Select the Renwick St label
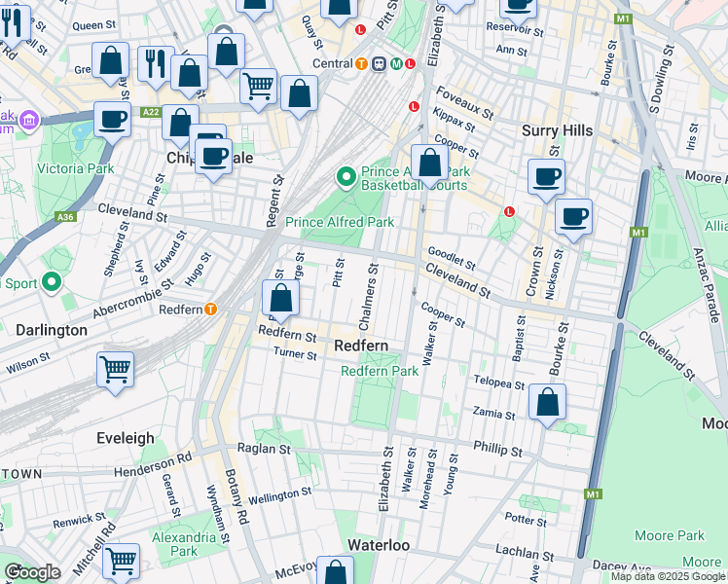 point(79,521)
